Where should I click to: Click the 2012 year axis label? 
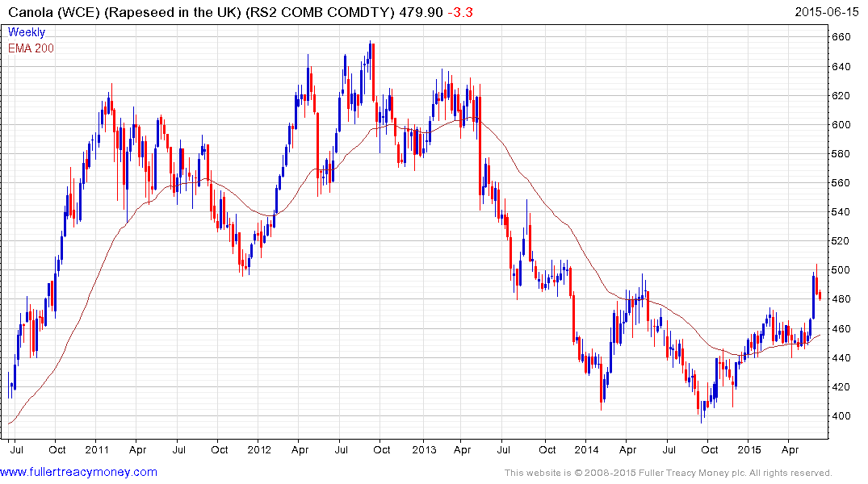tap(259, 449)
